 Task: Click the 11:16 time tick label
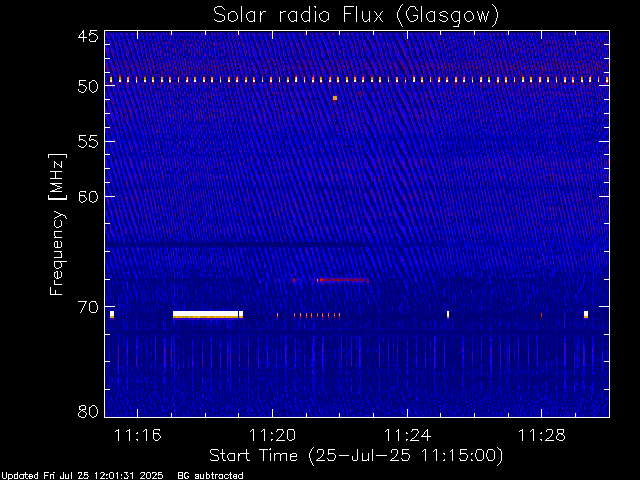tap(138, 435)
